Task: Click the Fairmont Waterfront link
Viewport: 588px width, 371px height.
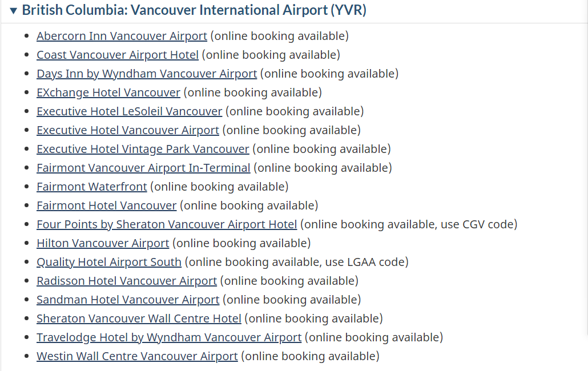Action: tap(92, 186)
